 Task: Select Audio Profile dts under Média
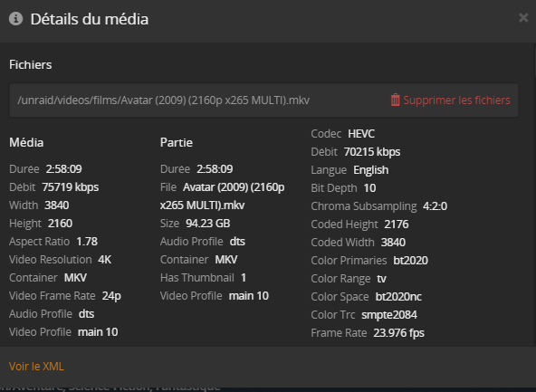tap(87, 314)
